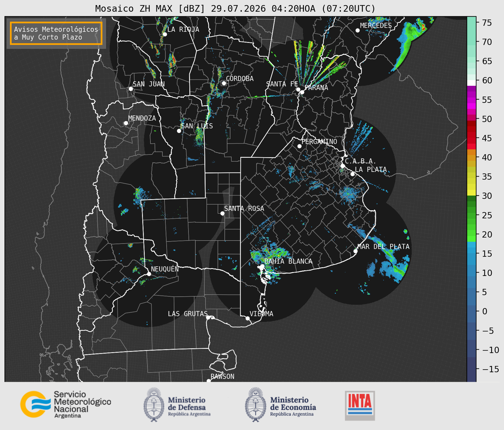This screenshot has height=430, width=504.
Task: Select the Mar del Plata marker dot
Action: point(356,251)
